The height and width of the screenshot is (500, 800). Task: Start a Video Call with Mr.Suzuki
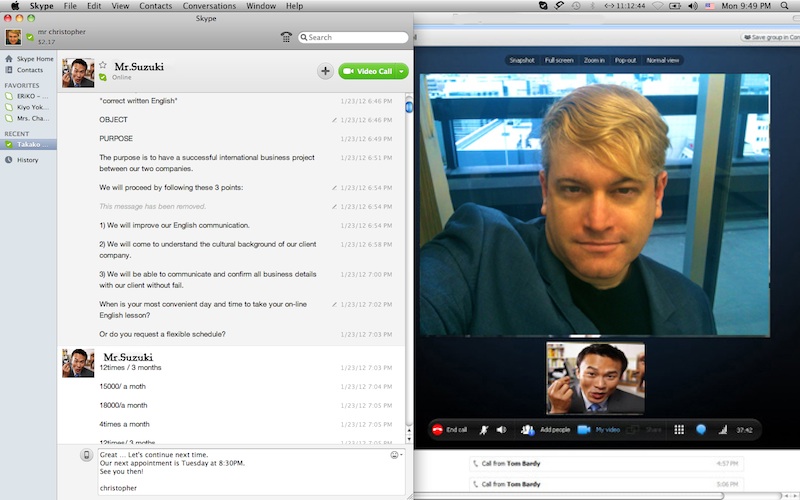coord(368,71)
